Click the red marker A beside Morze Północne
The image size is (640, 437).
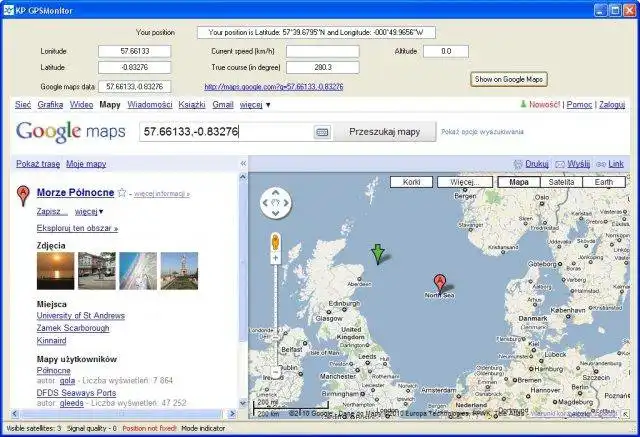(23, 195)
